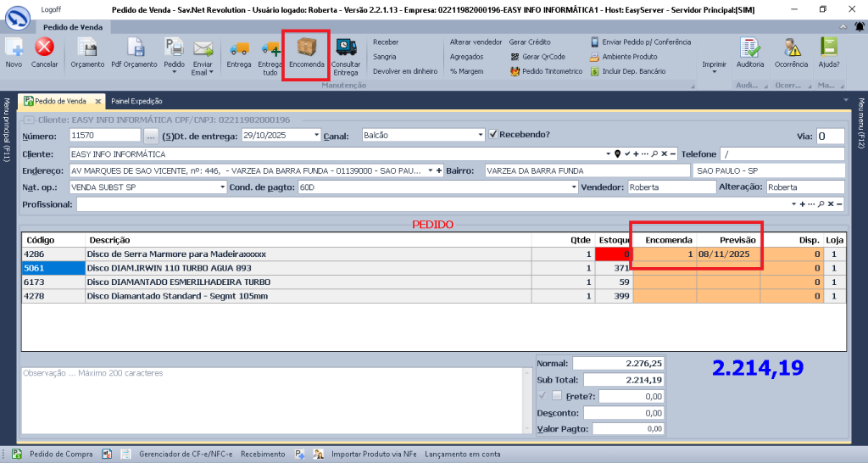The image size is (868, 463).
Task: Expand the Canal Balcão dropdown
Action: tap(481, 136)
